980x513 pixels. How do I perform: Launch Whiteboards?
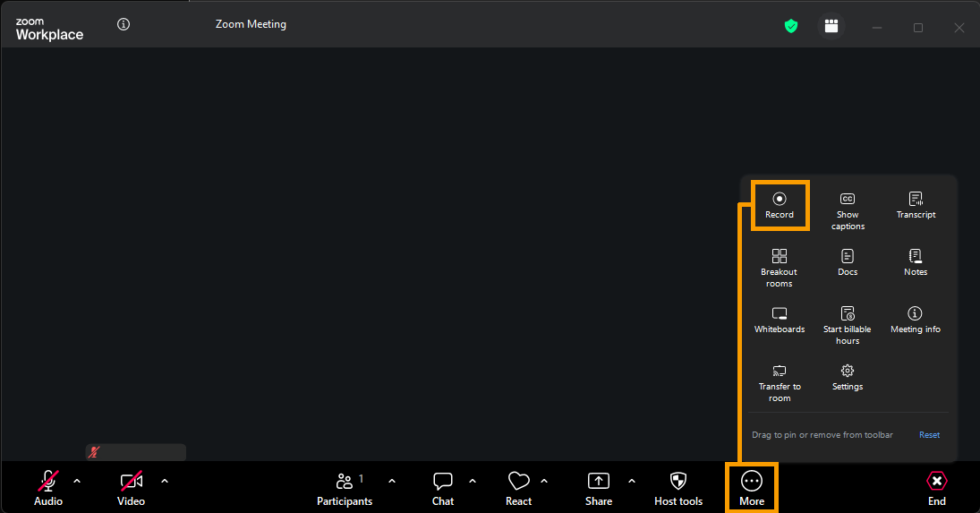coord(779,320)
